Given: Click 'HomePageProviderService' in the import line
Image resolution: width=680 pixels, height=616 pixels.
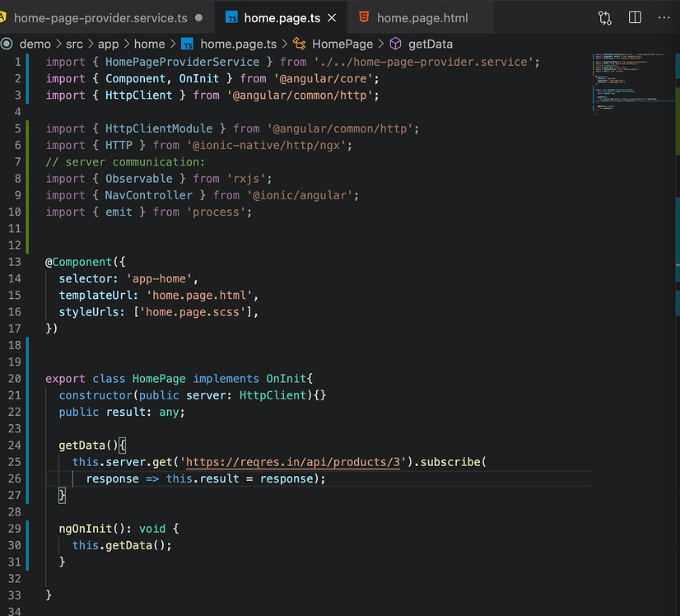Looking at the screenshot, I should [x=183, y=62].
